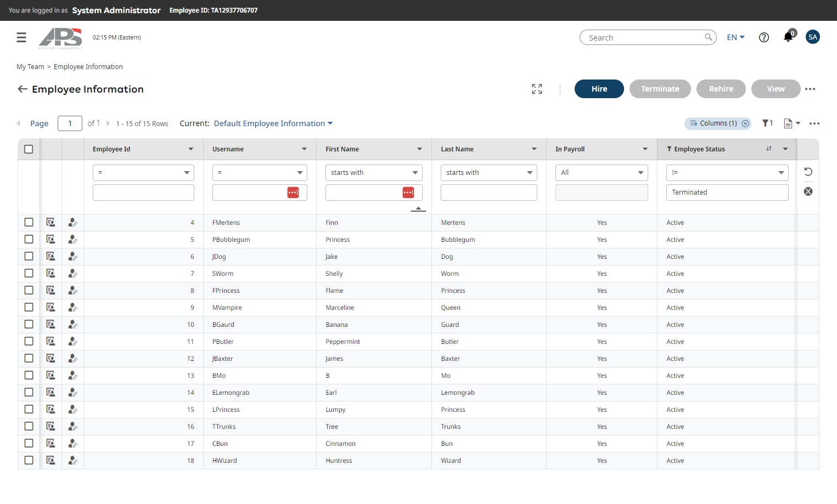837x504 pixels.
Task: Open grid options ellipsis next to export
Action: click(814, 123)
